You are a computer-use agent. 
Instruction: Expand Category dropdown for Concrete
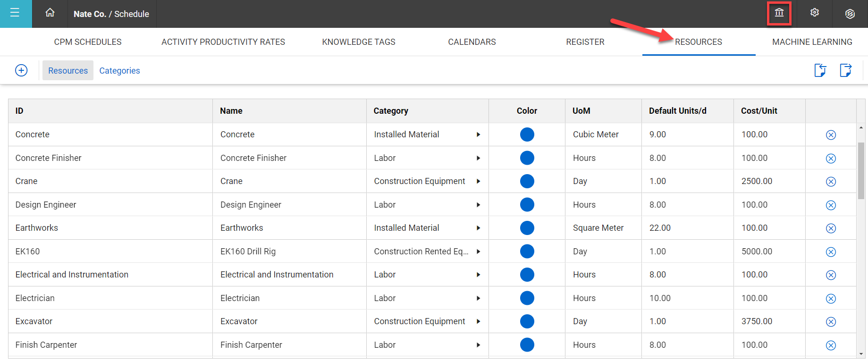click(478, 134)
